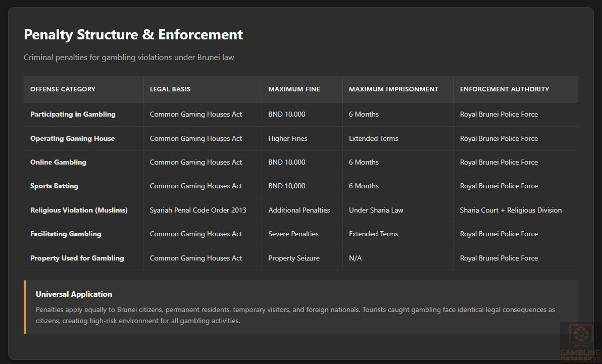Select the Operating Gaming House row label

(x=72, y=138)
